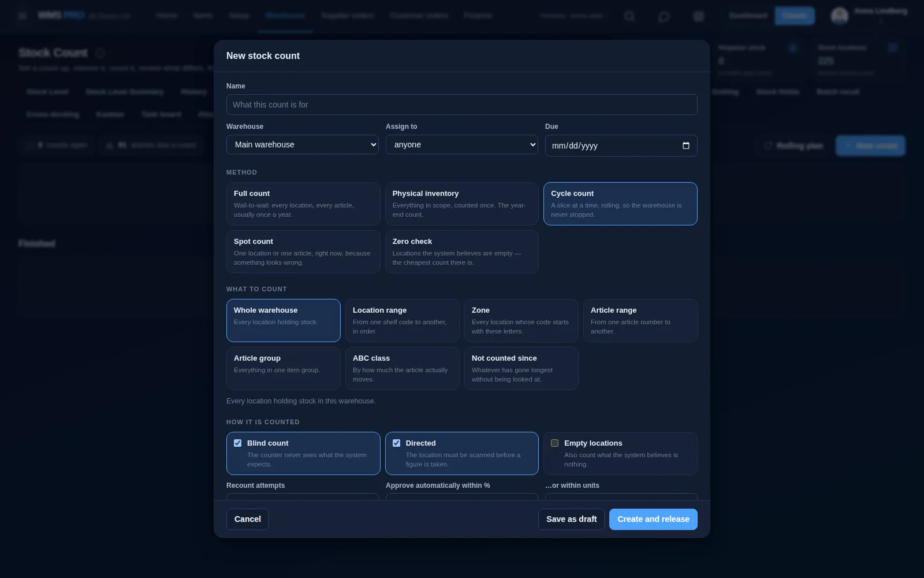Click Save as draft
Image resolution: width=924 pixels, height=578 pixels.
pos(572,519)
